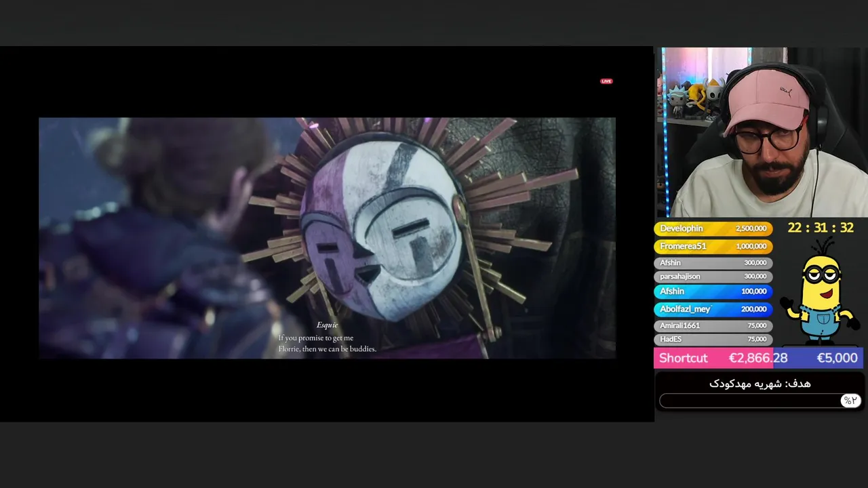Select the Amirali1661 75,000 donor row
Screen dimensions: 868x488
pyautogui.click(x=713, y=325)
